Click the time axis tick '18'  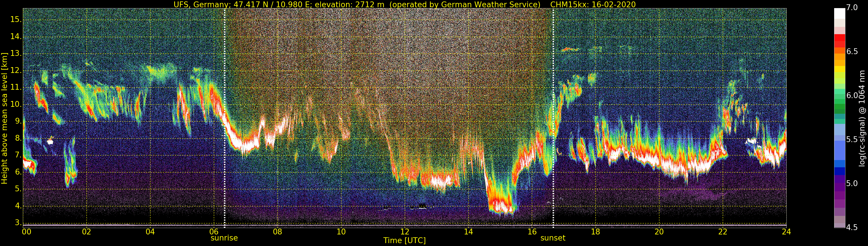(595, 232)
